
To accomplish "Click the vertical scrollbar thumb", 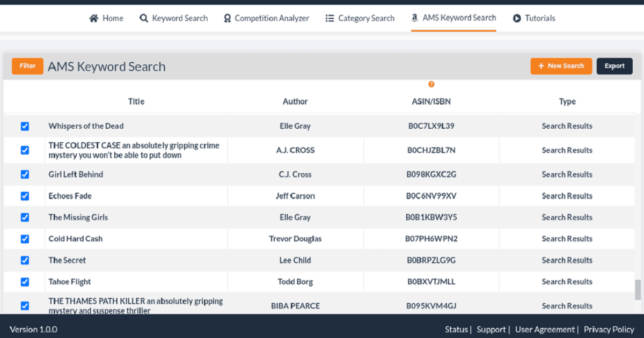I will 638,290.
